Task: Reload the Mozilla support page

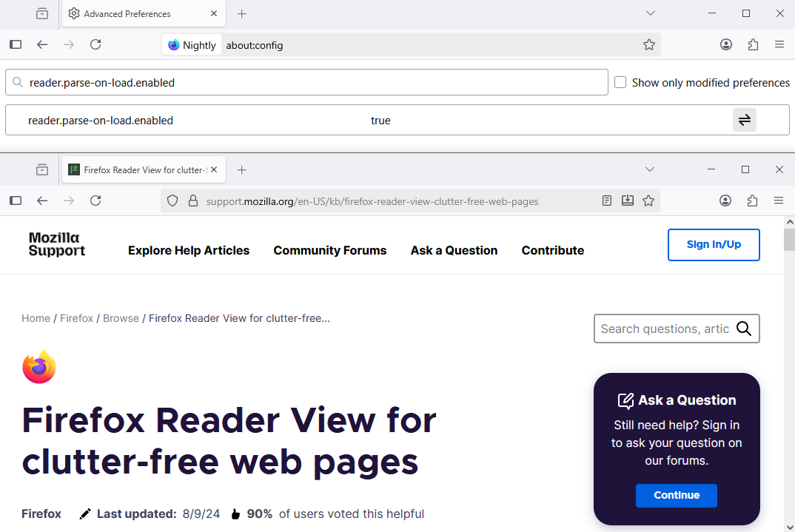Action: click(x=95, y=201)
